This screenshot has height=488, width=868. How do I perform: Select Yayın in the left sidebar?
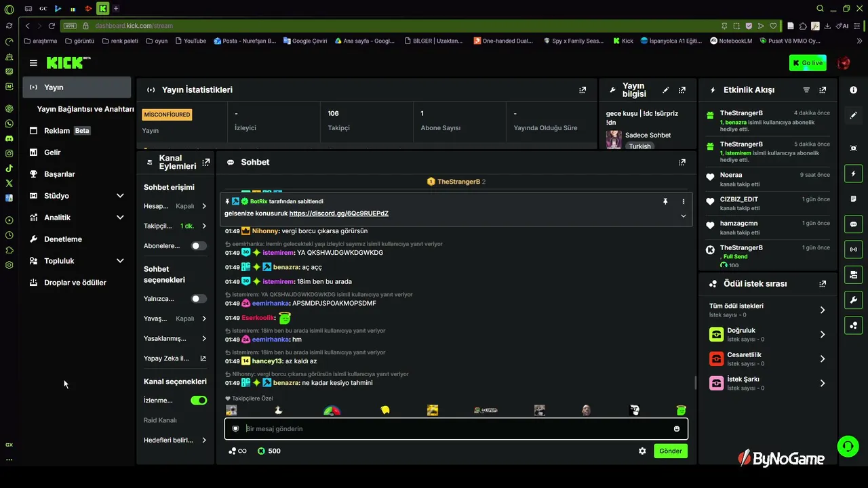77,87
